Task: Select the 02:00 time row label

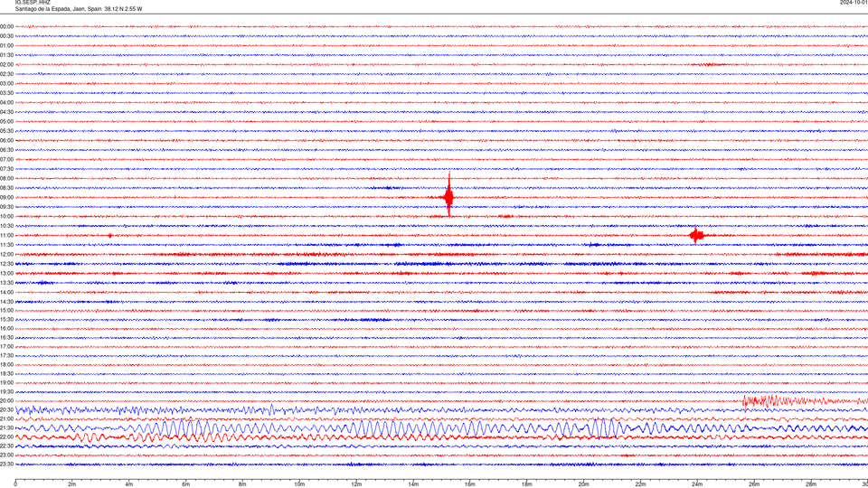Action: (6, 65)
